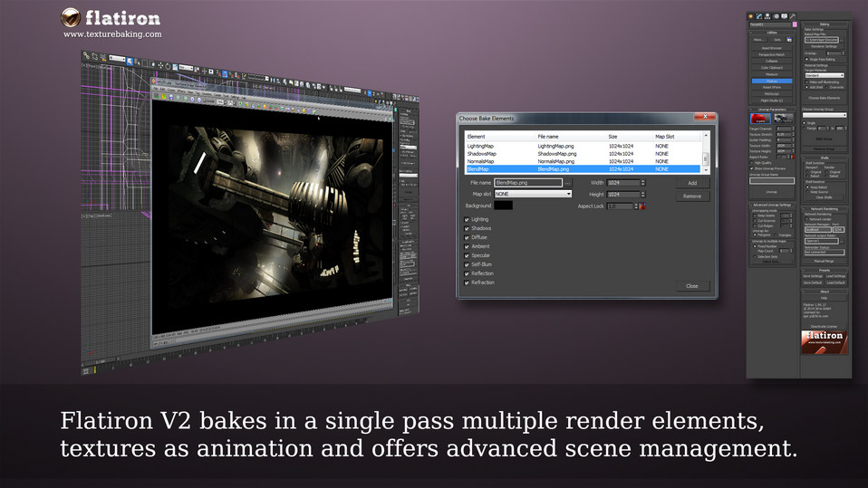Select the LightingMap row in elements list
This screenshot has height=488, width=868.
point(583,146)
